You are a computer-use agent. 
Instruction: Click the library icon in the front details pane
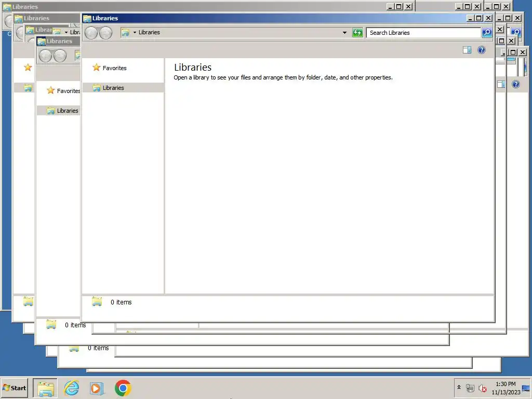[x=97, y=301]
